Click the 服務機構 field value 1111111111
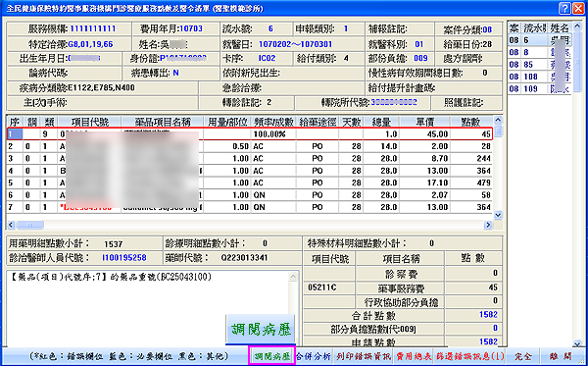This screenshot has height=366, width=588. [x=93, y=28]
